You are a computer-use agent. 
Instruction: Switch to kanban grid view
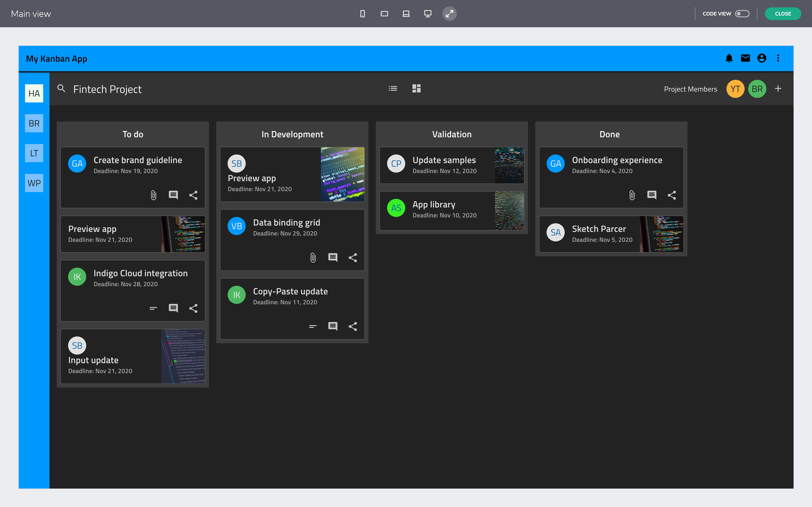[416, 88]
